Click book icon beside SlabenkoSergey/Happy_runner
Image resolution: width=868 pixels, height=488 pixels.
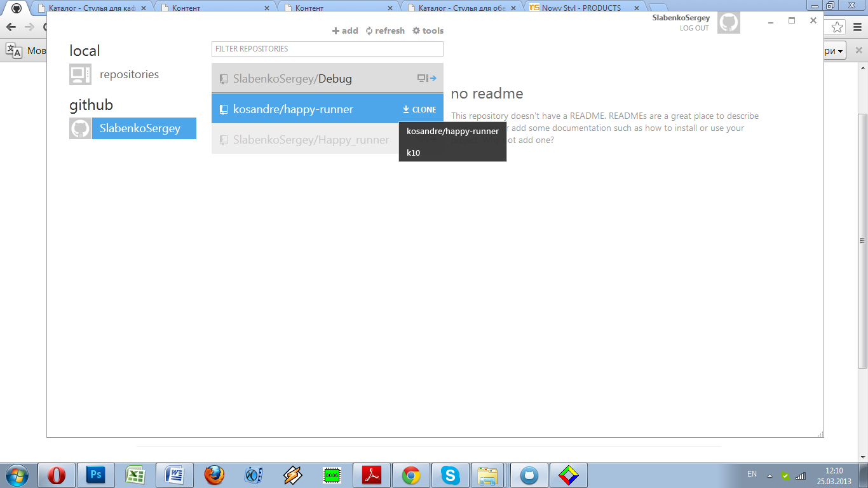tap(224, 140)
